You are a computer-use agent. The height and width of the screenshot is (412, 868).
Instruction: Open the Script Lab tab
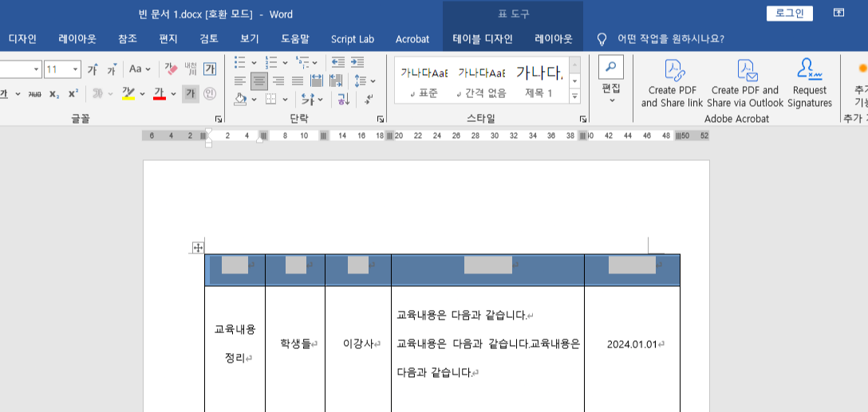[353, 39]
